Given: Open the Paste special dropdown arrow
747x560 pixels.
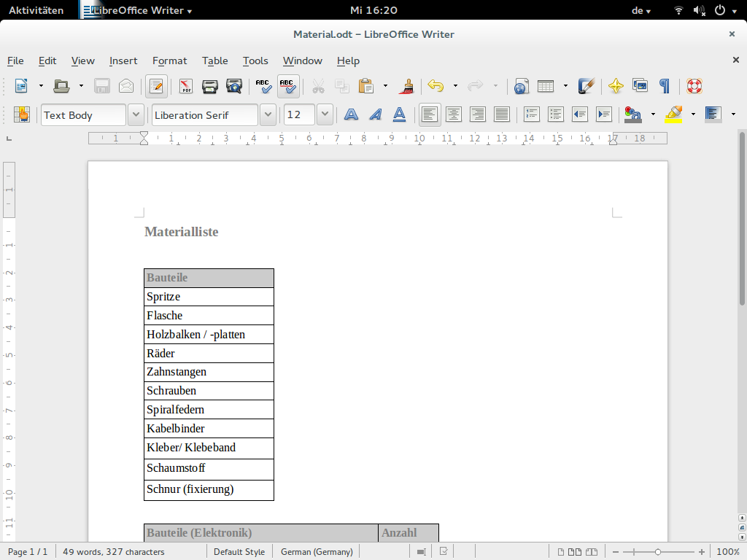Looking at the screenshot, I should [x=385, y=86].
